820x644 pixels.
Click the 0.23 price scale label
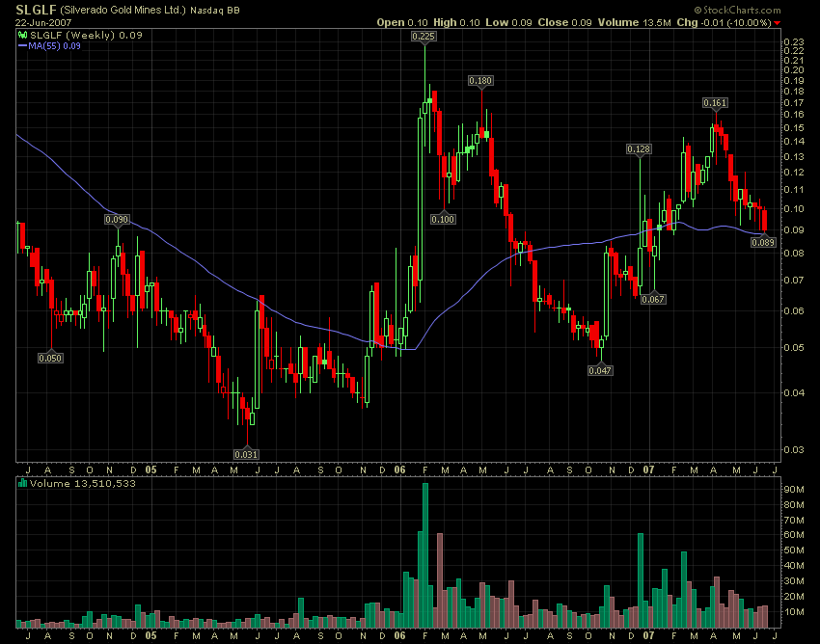793,41
